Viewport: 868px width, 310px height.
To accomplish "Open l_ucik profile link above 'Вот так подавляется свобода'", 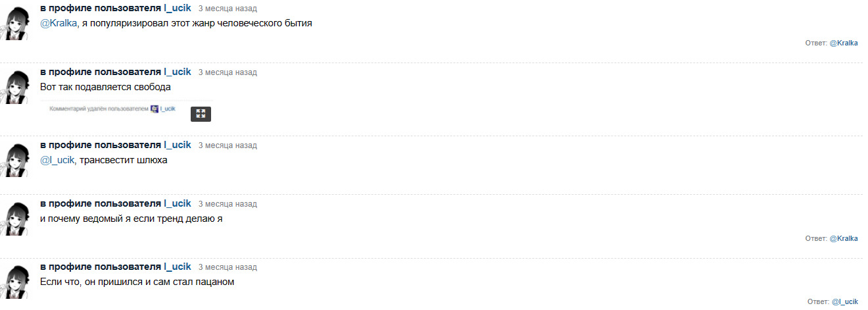I will click(178, 72).
